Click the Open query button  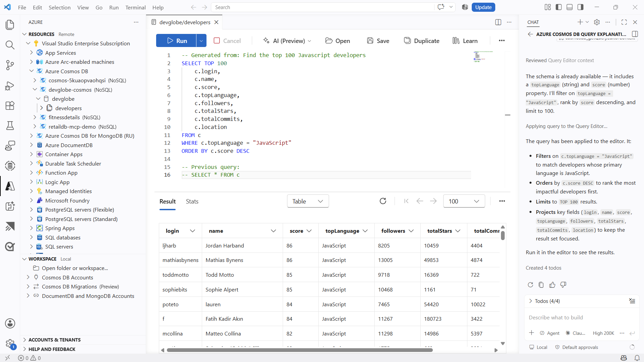[338, 41]
